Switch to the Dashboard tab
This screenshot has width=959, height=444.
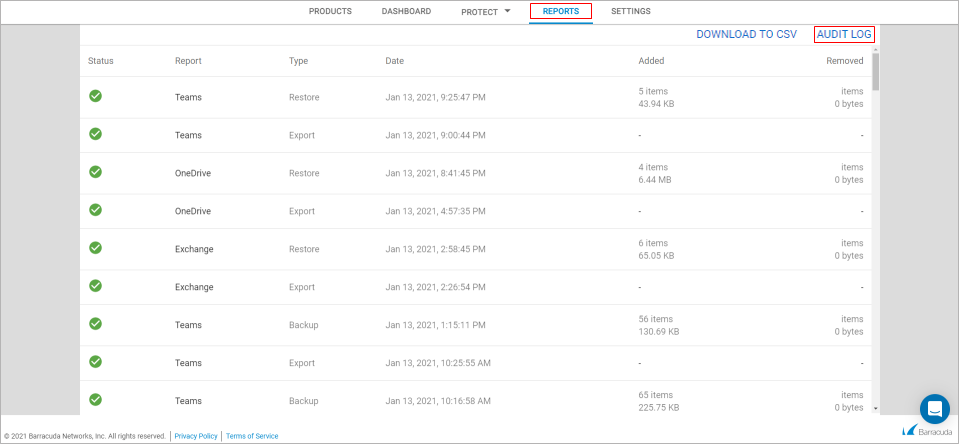406,11
